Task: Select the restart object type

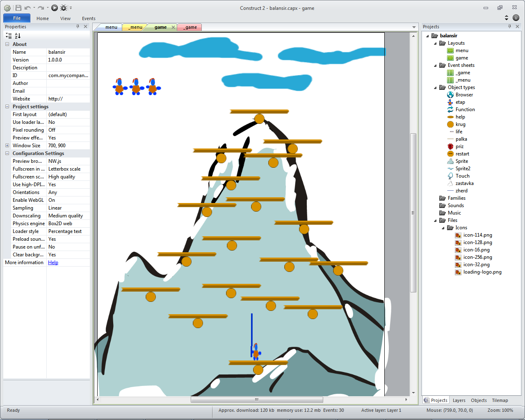Action: (x=462, y=154)
